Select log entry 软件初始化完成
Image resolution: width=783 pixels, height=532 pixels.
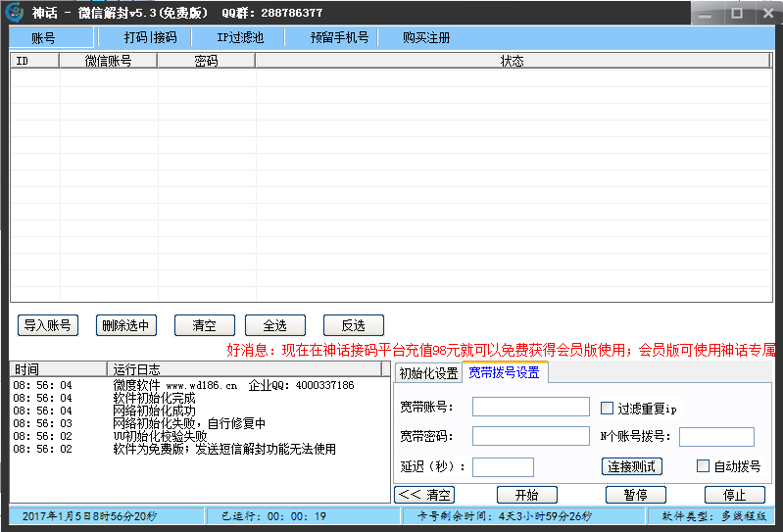click(x=154, y=398)
